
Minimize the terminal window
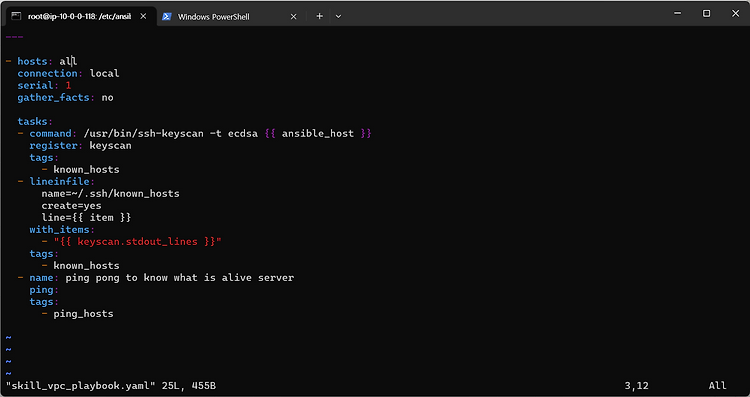tap(677, 13)
